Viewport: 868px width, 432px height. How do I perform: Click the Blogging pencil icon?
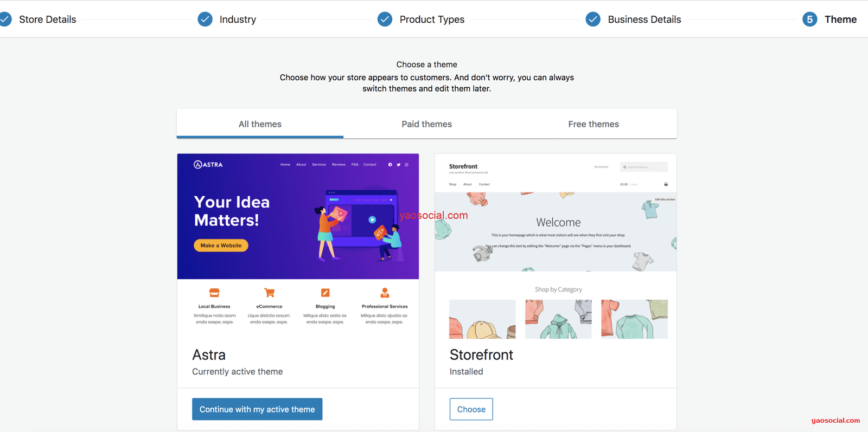pyautogui.click(x=325, y=293)
